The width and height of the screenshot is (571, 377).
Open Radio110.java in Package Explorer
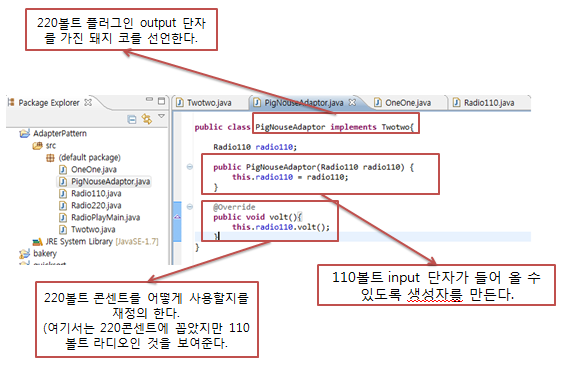(x=96, y=193)
